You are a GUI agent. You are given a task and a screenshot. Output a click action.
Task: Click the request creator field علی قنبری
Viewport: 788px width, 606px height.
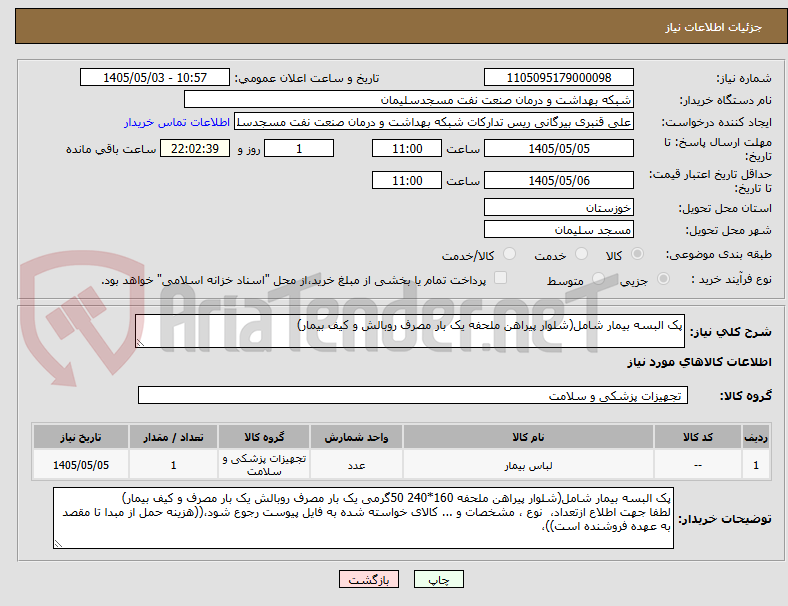(x=434, y=122)
